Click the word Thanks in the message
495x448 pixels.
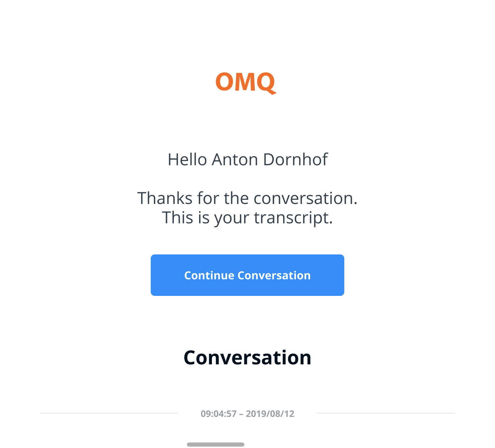[165, 198]
